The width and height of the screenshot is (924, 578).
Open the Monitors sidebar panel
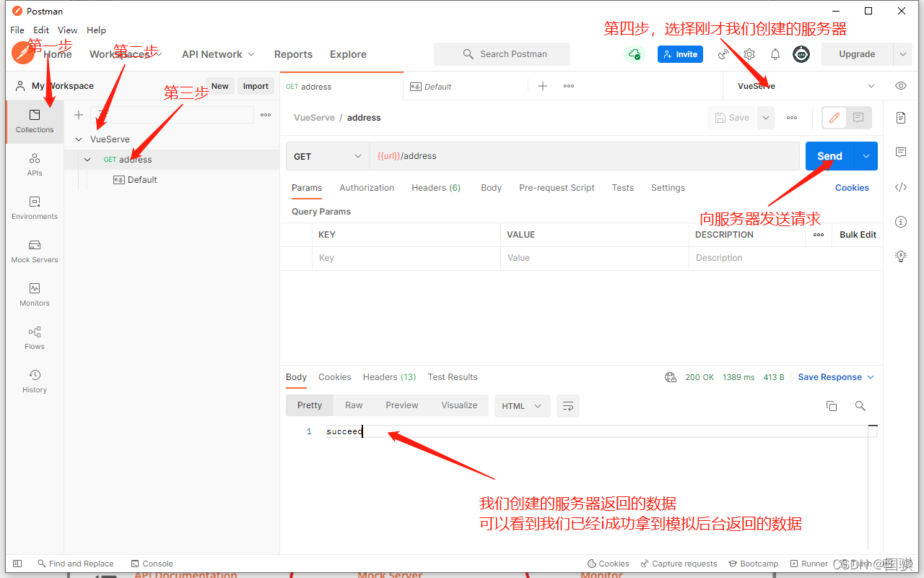click(35, 295)
